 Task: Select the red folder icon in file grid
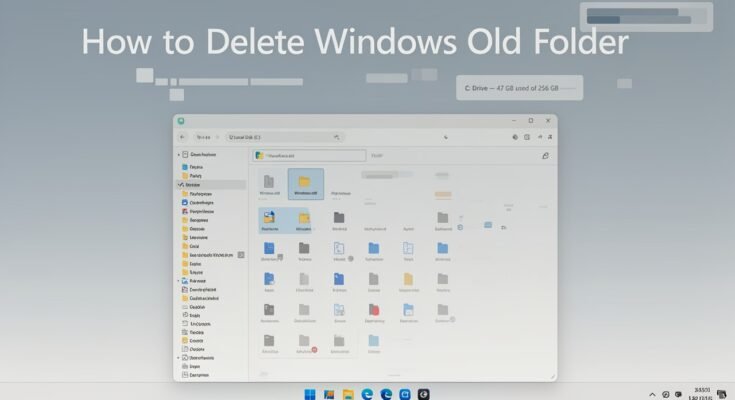[374, 310]
